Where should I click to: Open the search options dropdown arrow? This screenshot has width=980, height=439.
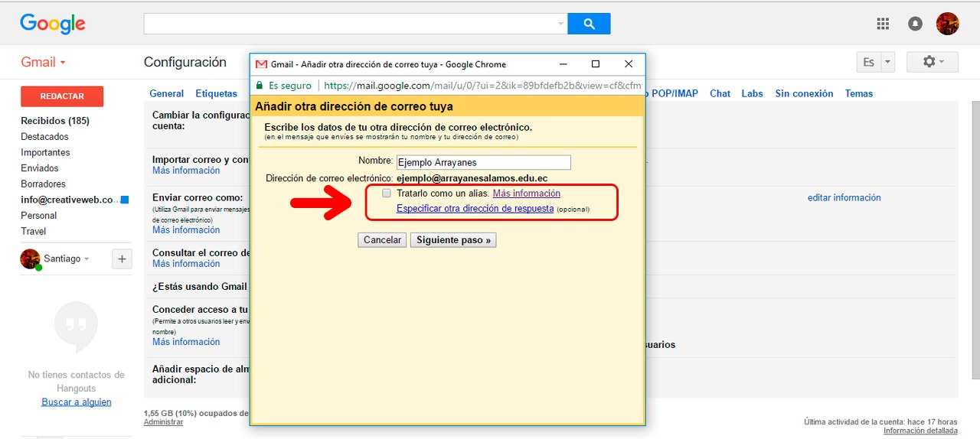[x=560, y=24]
